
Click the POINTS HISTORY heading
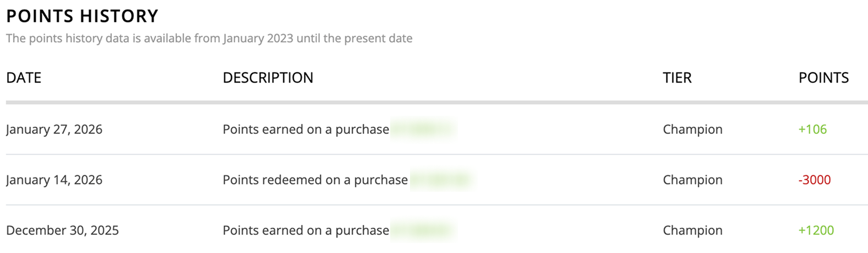pyautogui.click(x=82, y=16)
